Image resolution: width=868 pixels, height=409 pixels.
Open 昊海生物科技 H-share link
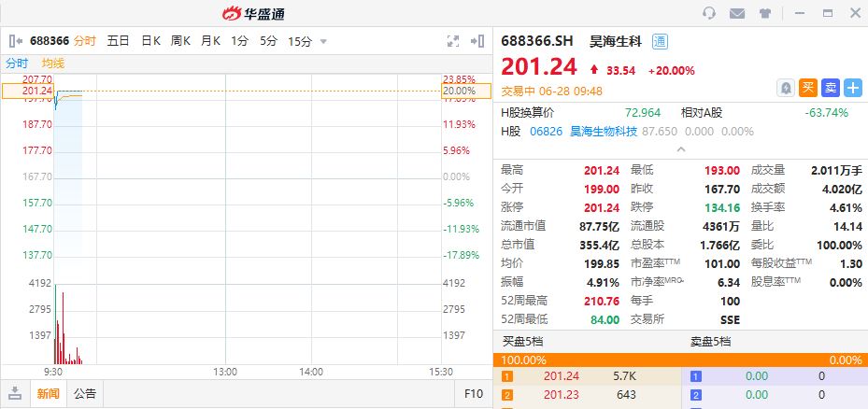point(604,132)
